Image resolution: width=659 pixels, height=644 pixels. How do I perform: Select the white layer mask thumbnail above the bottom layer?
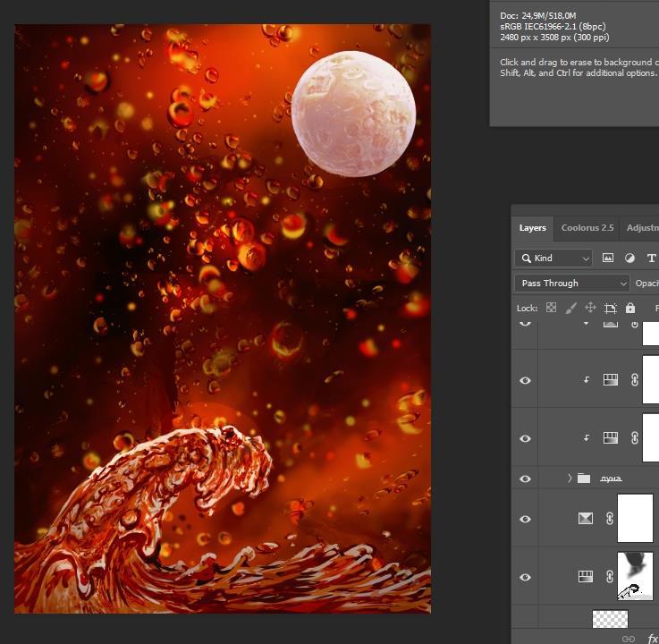635,519
